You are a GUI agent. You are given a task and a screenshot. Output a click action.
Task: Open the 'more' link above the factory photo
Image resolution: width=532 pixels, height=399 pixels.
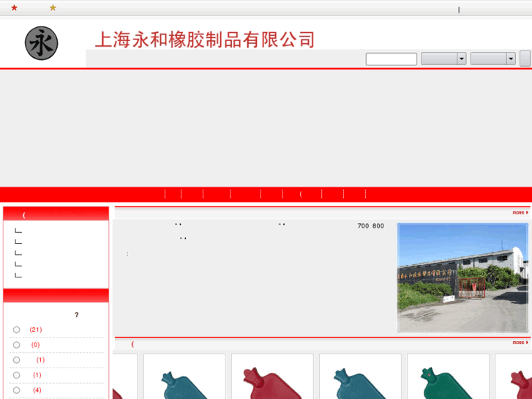[520, 212]
